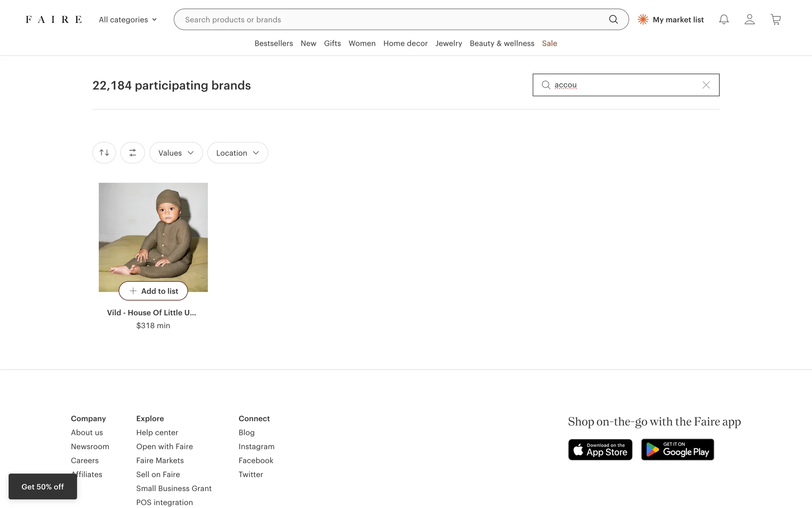Click the Get 50% off button
Viewport: 812px width, 508px height.
(43, 487)
